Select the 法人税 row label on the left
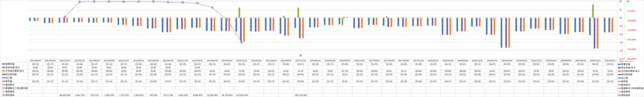The width and height of the screenshot is (644, 97). (x=9, y=78)
